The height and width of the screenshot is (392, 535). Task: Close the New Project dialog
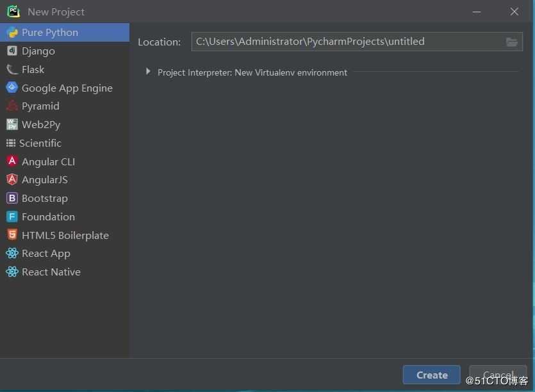[x=514, y=12]
